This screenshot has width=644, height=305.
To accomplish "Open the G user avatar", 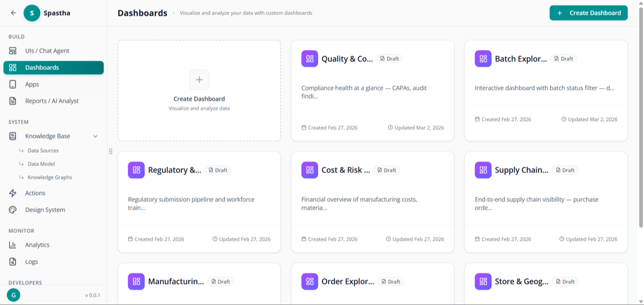I will (x=13, y=295).
